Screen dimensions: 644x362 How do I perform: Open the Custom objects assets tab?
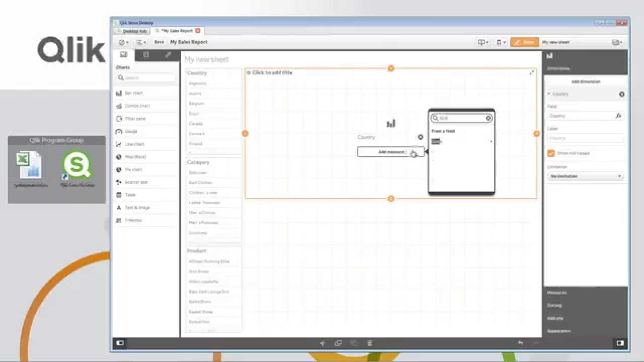click(146, 55)
